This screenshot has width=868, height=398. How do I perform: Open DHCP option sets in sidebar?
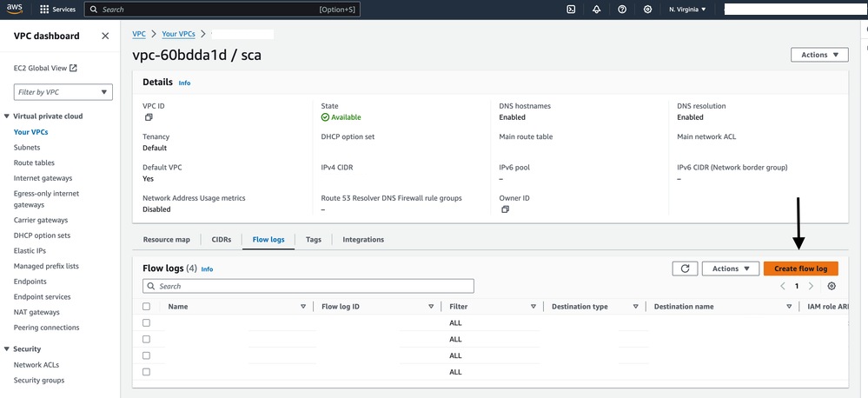(x=42, y=235)
